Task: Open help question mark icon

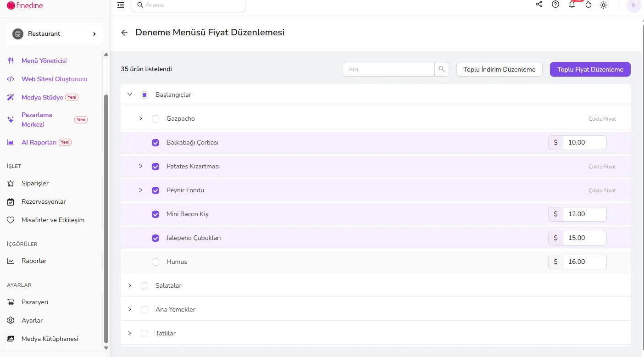Action: pos(555,5)
